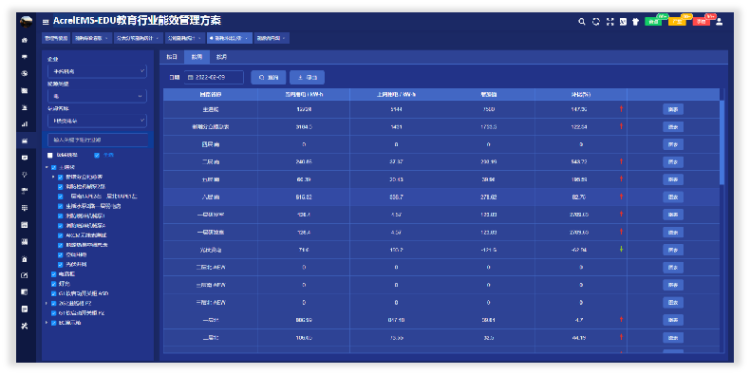Uncheck the 电容柜 tree checkbox
This screenshot has height=375, width=750.
[x=54, y=274]
